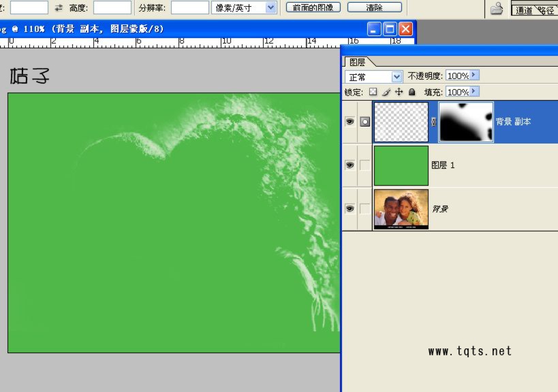This screenshot has width=558, height=392.
Task: Toggle link box of 背景 layer
Action: click(365, 209)
